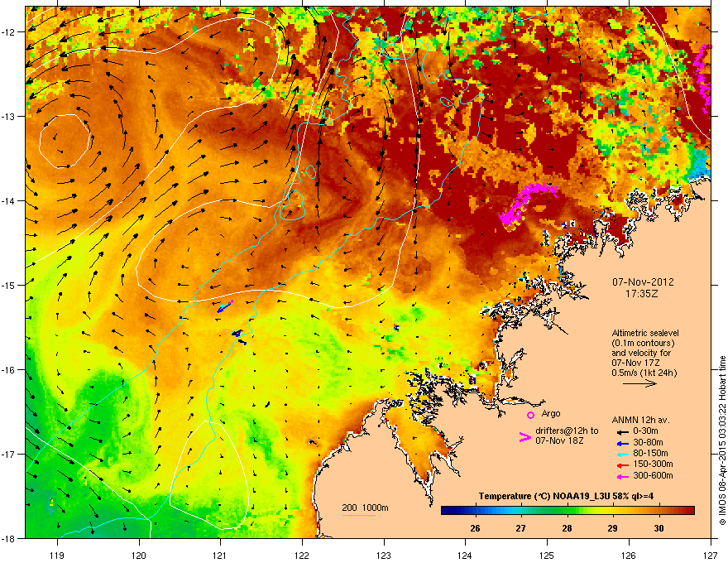728x563 pixels.
Task: Click the magenta Argo circle legend marker
Action: click(x=530, y=415)
